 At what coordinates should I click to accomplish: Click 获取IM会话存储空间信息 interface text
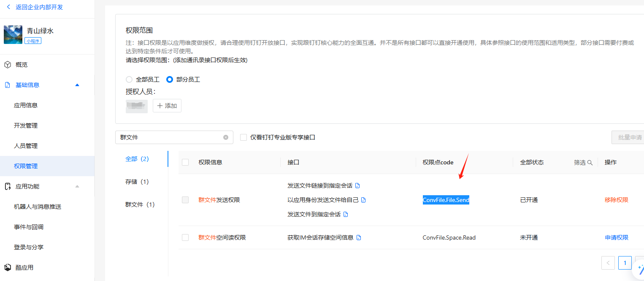(320, 237)
